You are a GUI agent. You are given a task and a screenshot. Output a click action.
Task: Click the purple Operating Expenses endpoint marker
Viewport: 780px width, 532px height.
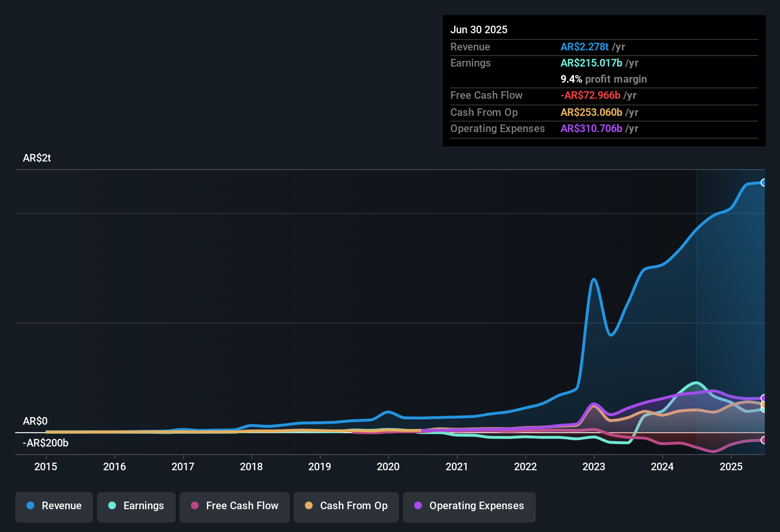pyautogui.click(x=763, y=398)
